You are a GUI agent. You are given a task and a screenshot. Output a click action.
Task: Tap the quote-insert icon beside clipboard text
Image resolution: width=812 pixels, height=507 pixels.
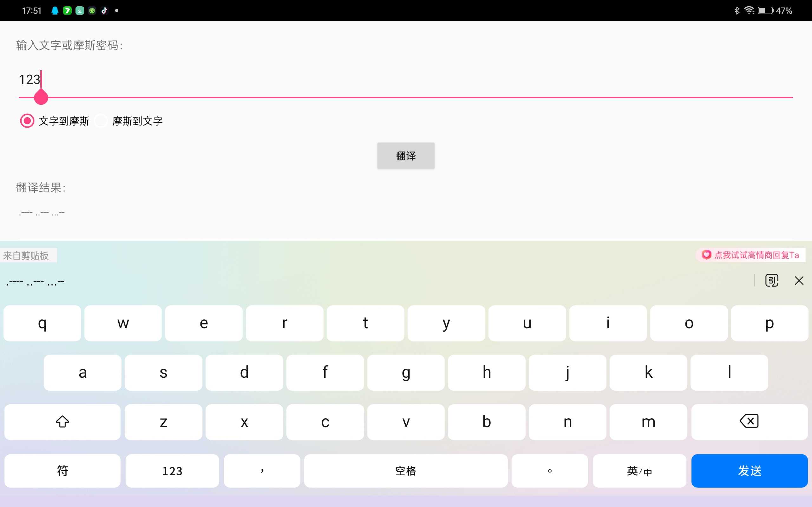pos(771,280)
